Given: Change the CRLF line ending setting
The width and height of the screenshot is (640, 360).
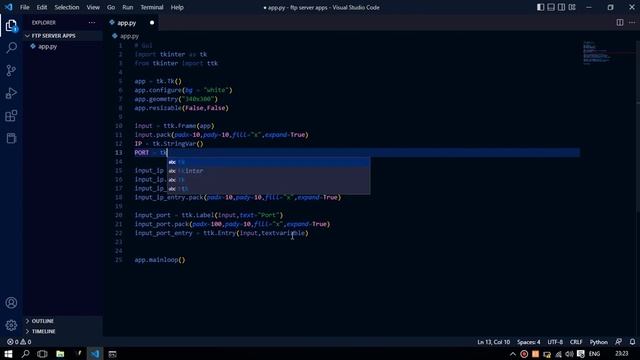Looking at the screenshot, I should point(576,342).
